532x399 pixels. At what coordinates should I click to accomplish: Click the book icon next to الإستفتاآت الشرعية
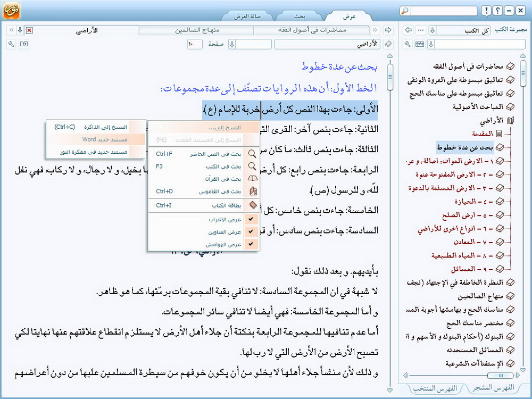[x=510, y=363]
